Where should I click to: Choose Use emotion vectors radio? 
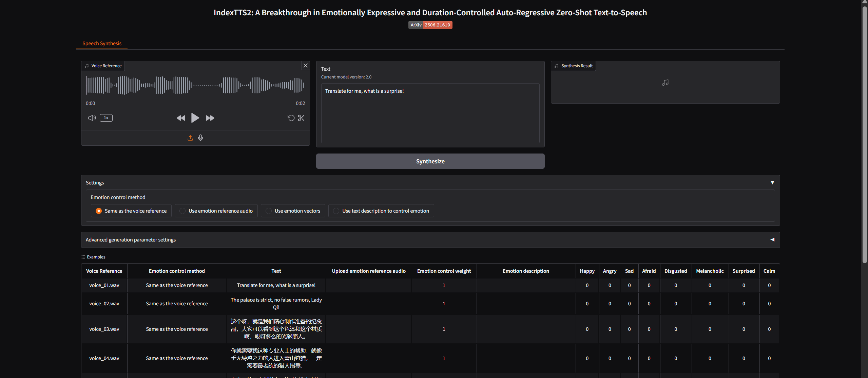coord(269,211)
